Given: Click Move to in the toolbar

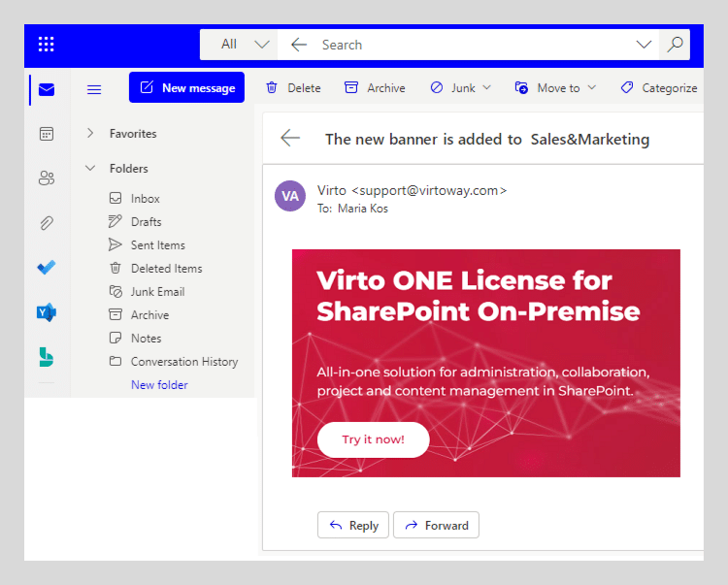Looking at the screenshot, I should click(x=547, y=87).
